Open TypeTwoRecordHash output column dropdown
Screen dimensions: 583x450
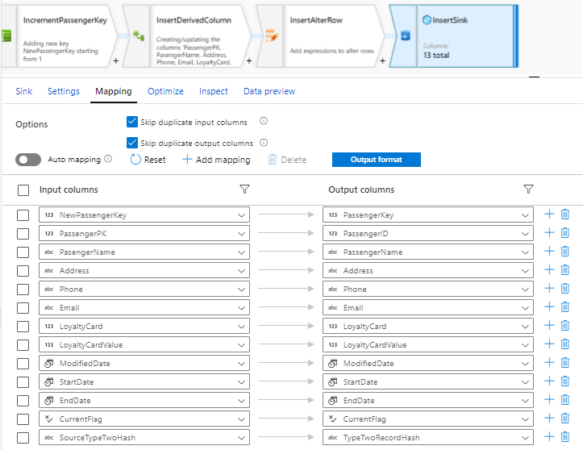click(428, 437)
